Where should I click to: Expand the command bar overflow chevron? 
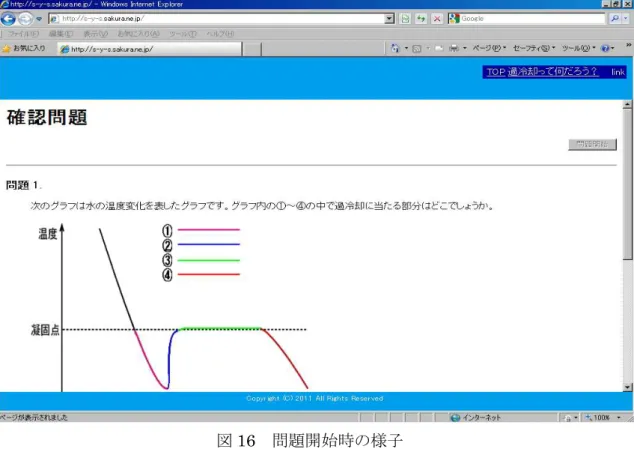pyautogui.click(x=629, y=45)
